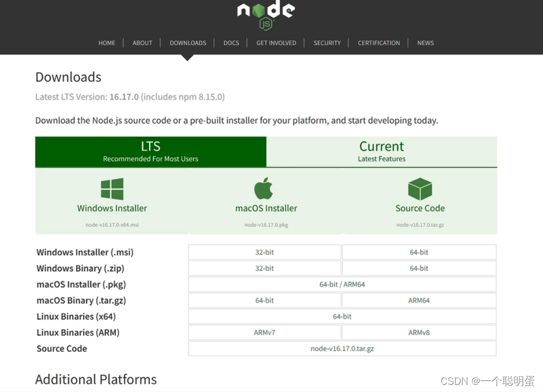
Task: Click the Downloads page heading
Action: [68, 77]
